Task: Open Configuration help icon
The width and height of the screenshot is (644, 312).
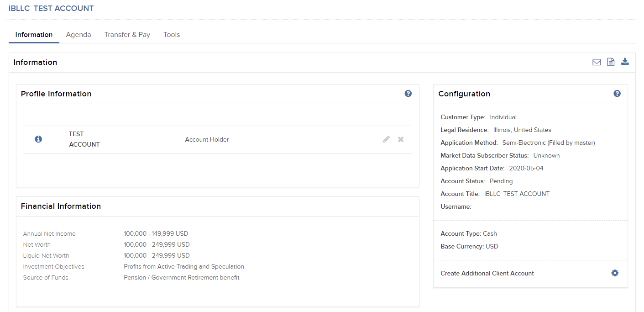Action: point(617,93)
